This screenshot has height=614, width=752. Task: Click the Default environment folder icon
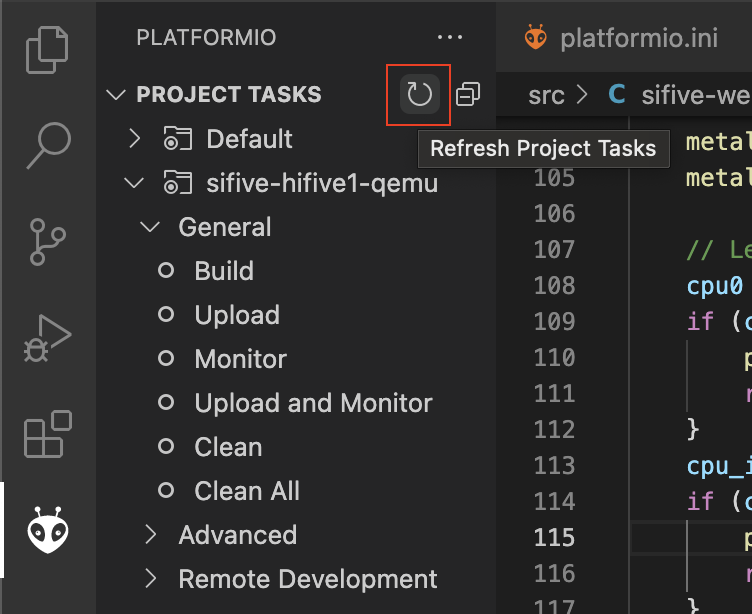pyautogui.click(x=177, y=139)
